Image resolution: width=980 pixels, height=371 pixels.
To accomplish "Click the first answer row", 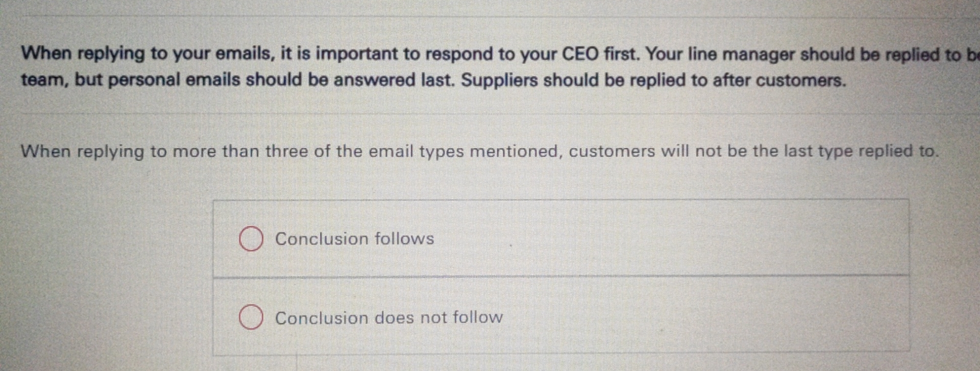I will [x=561, y=238].
